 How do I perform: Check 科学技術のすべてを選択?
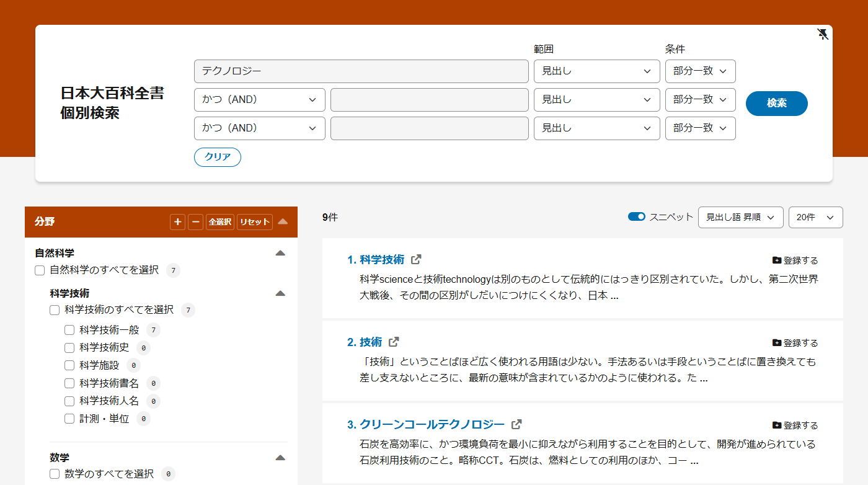55,310
